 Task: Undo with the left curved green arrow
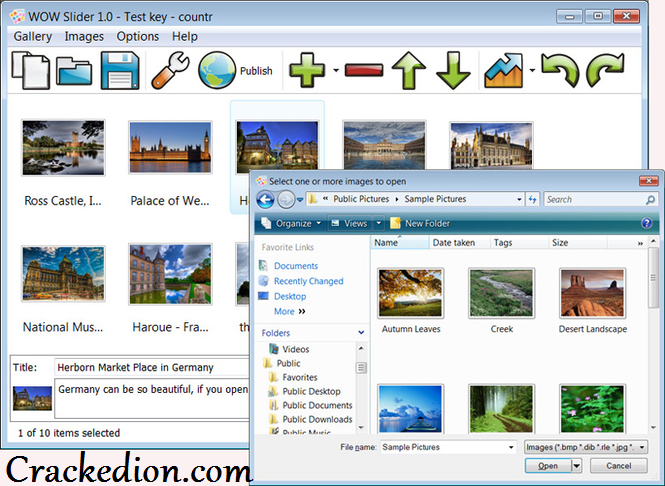tap(560, 70)
